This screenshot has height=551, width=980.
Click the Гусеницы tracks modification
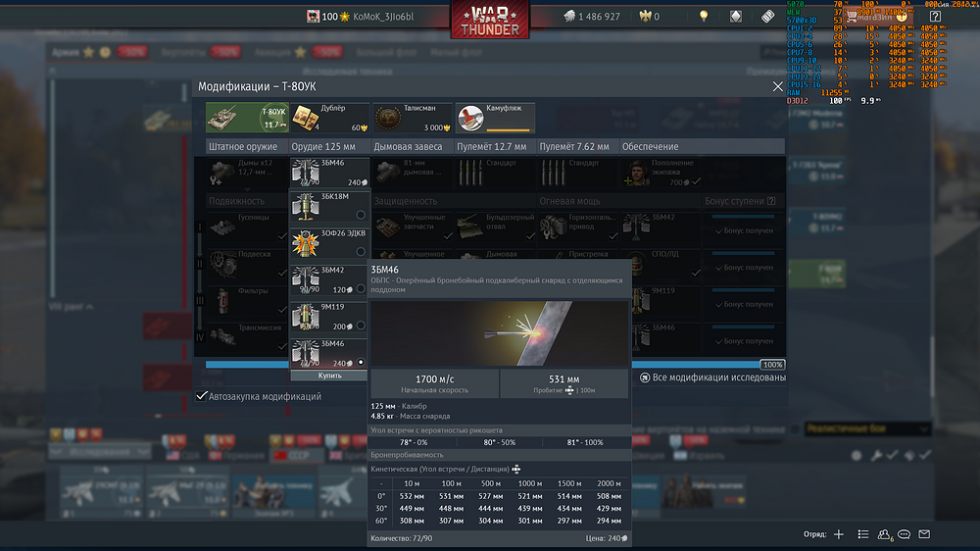pyautogui.click(x=246, y=227)
